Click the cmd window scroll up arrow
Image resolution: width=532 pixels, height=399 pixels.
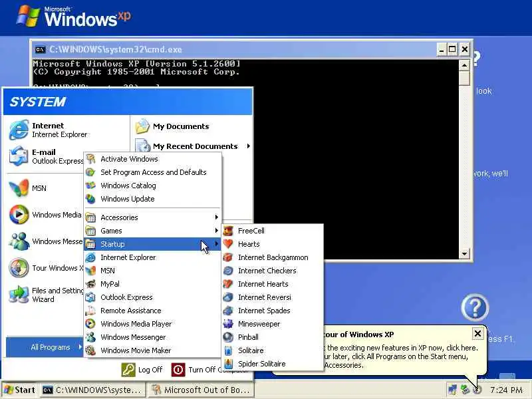464,65
